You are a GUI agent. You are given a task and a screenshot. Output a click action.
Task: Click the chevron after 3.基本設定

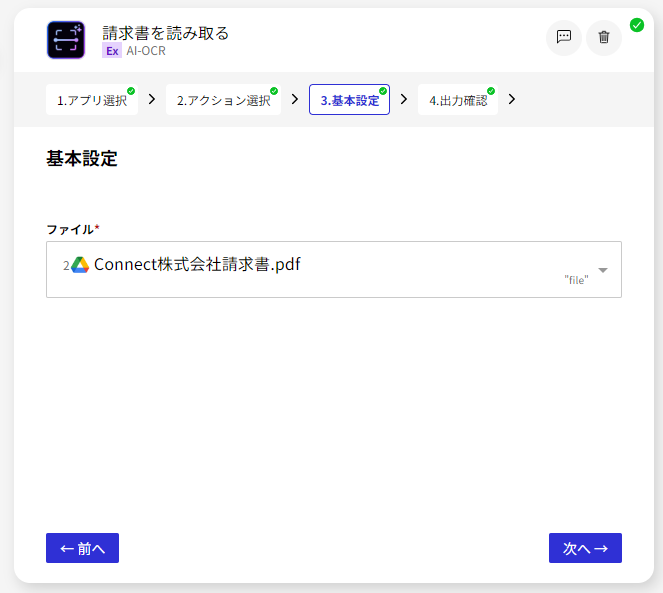(x=404, y=99)
